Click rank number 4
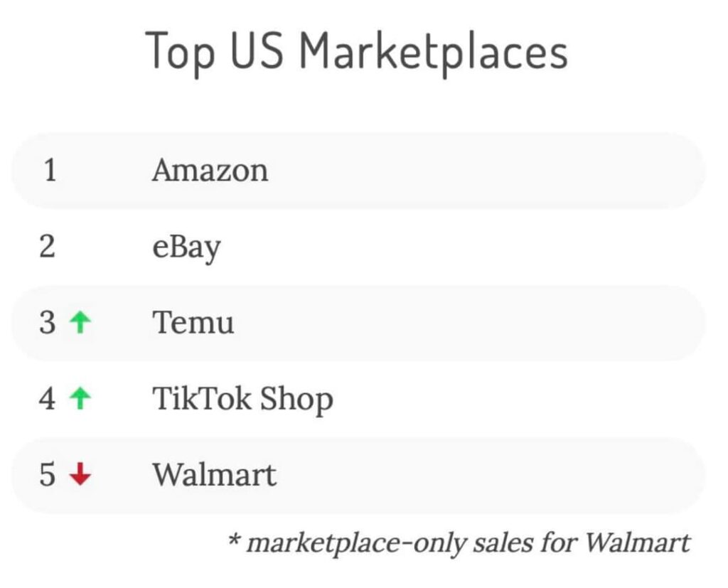The width and height of the screenshot is (728, 588). pos(48,398)
